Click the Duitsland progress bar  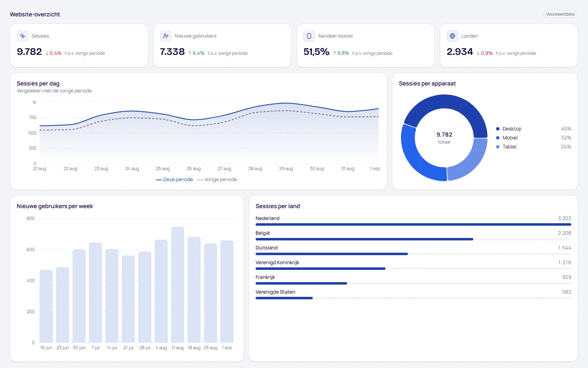click(x=413, y=254)
